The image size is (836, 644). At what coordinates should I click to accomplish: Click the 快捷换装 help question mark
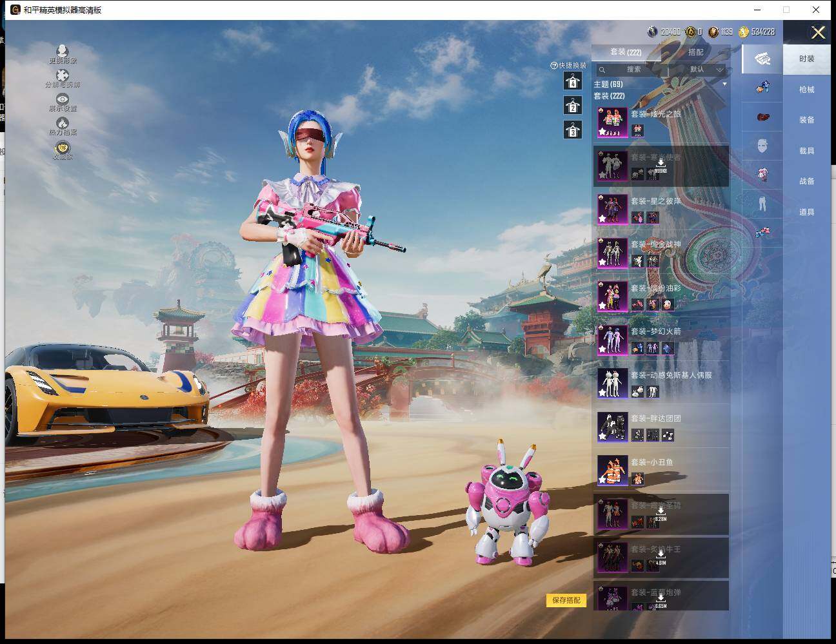(x=553, y=66)
